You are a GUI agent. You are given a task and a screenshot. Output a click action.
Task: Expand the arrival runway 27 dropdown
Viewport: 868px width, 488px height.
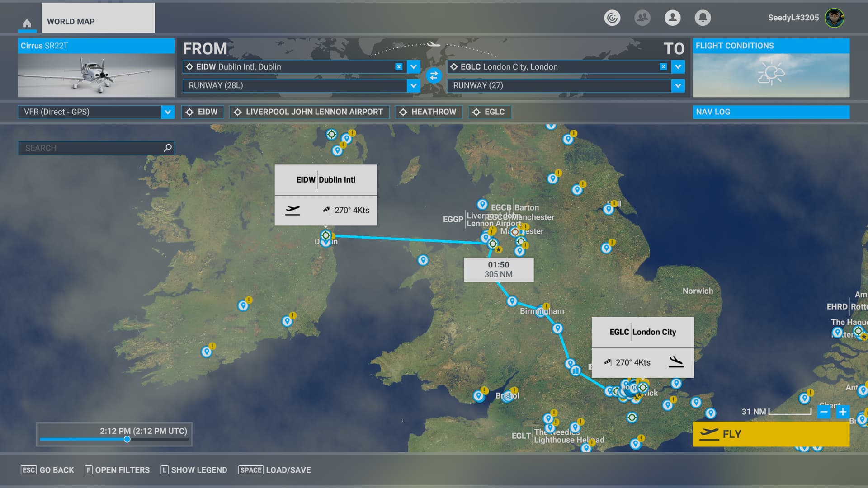678,85
